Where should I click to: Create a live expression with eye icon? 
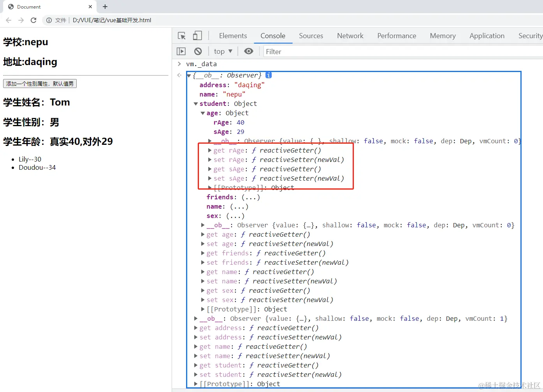click(249, 51)
